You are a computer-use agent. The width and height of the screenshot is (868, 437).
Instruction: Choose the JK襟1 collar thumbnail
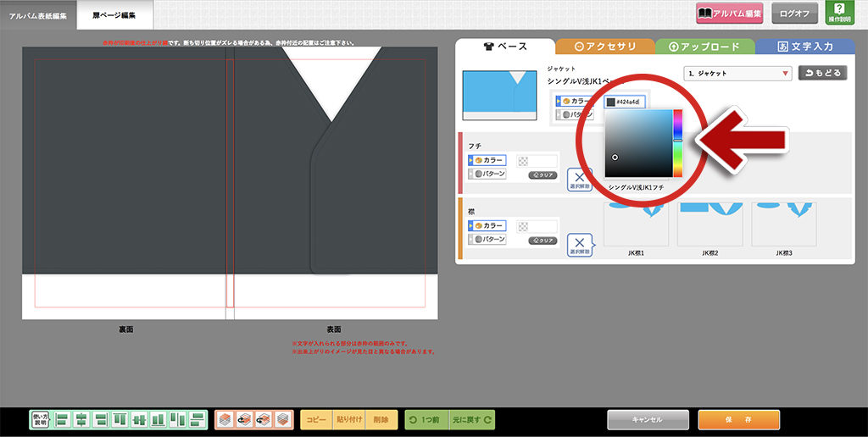636,224
